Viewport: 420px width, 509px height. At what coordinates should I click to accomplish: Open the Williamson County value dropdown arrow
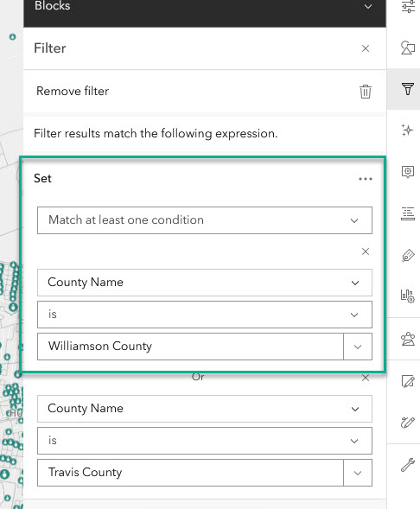point(358,347)
